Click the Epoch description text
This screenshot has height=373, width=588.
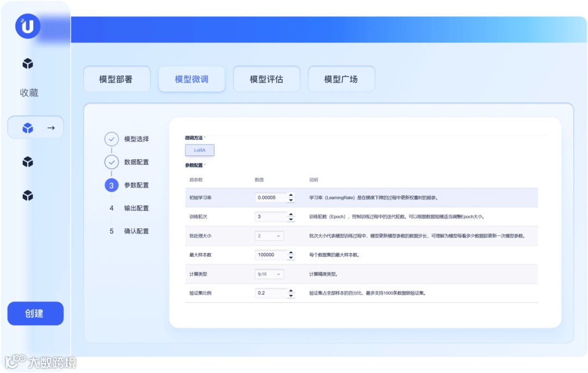[397, 216]
